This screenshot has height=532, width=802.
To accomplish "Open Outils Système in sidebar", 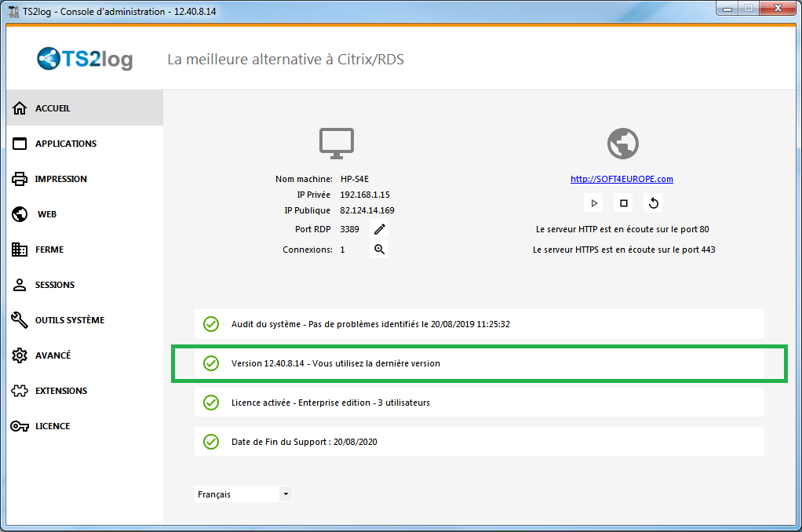I will (x=85, y=319).
